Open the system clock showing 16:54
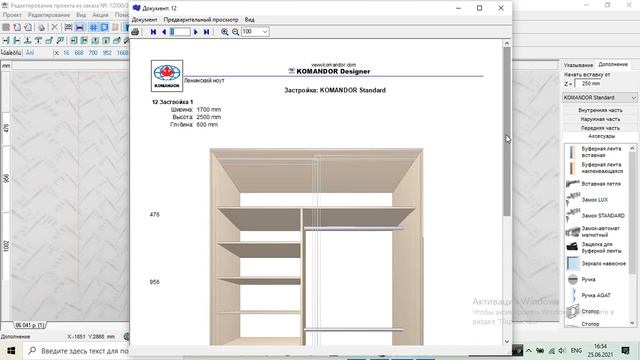Viewport: 640px width, 360px height. 600,351
